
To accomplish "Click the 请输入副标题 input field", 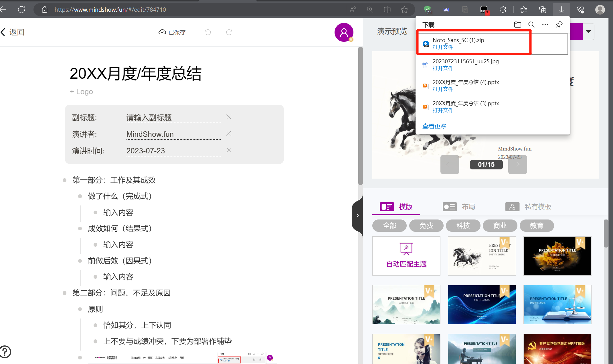I will click(x=173, y=117).
